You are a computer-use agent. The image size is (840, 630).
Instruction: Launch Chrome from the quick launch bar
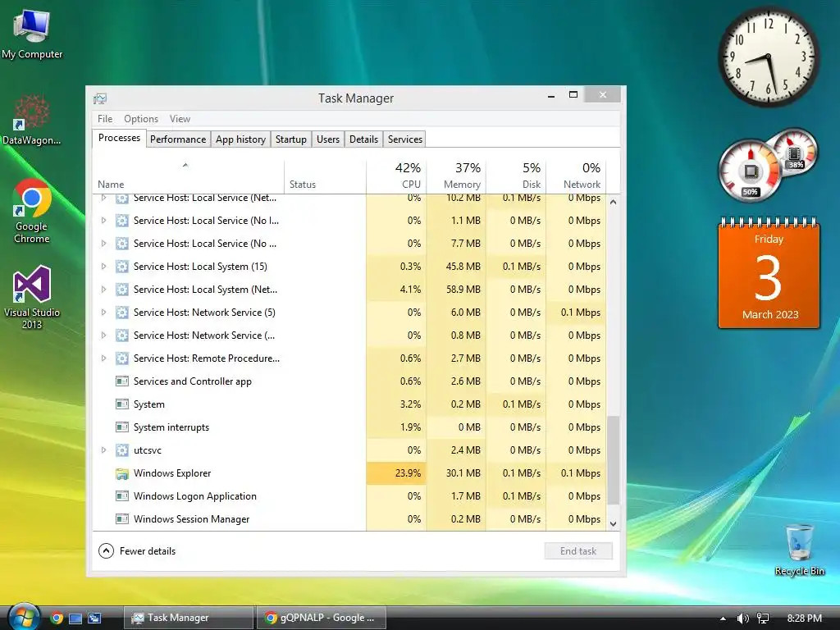pos(57,619)
